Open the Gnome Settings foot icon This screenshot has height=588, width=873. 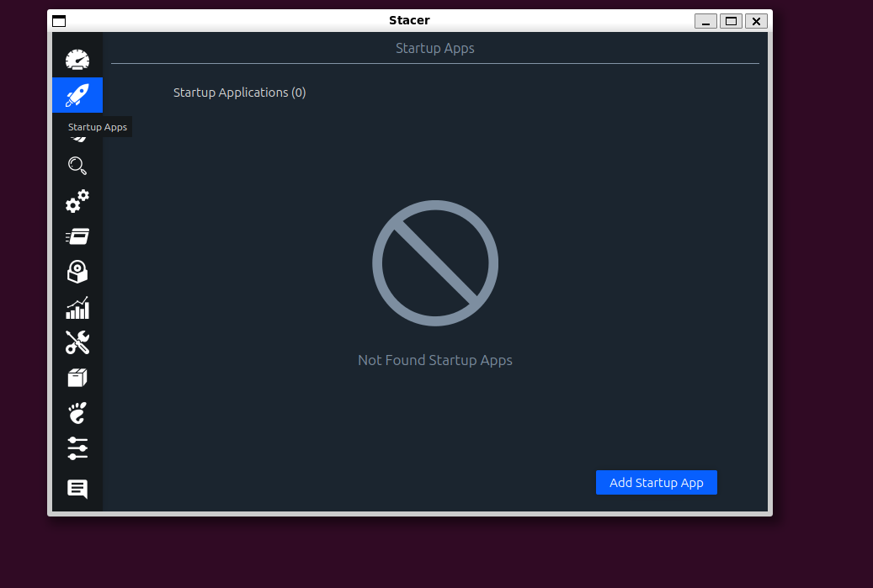77,413
